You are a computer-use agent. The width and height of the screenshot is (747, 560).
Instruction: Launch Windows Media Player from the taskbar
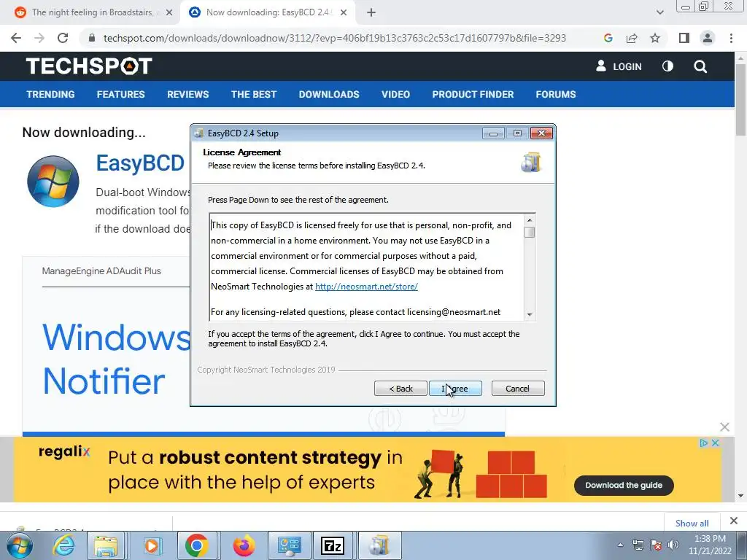coord(152,545)
